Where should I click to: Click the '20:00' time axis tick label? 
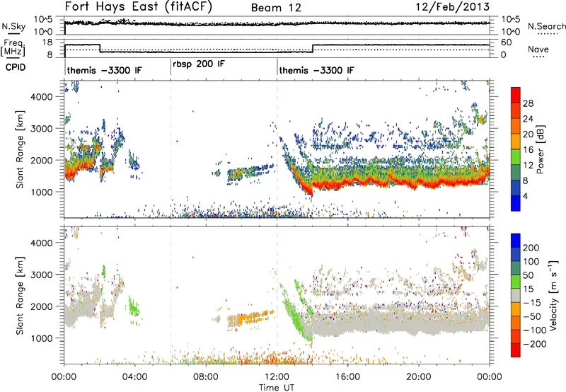tap(419, 376)
